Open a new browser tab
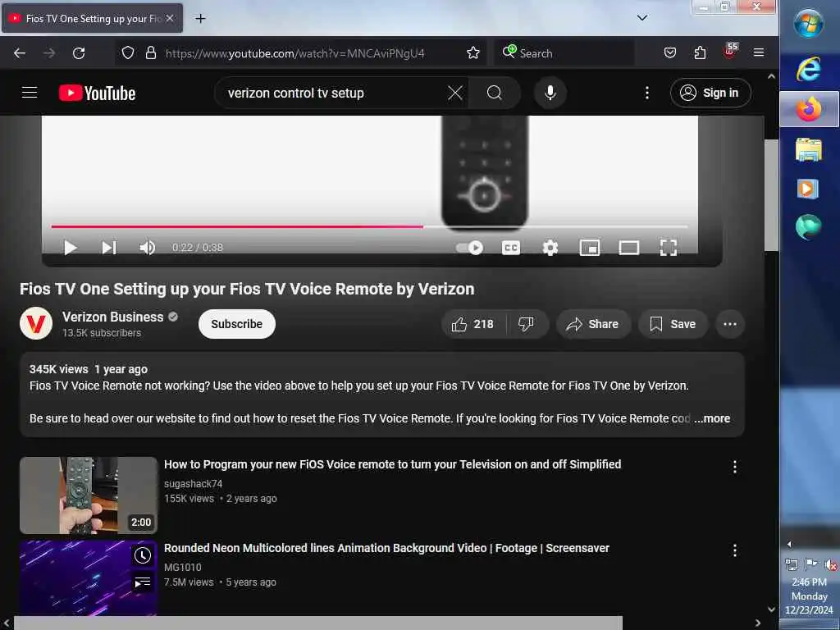Screen dimensions: 840x630 [200, 19]
